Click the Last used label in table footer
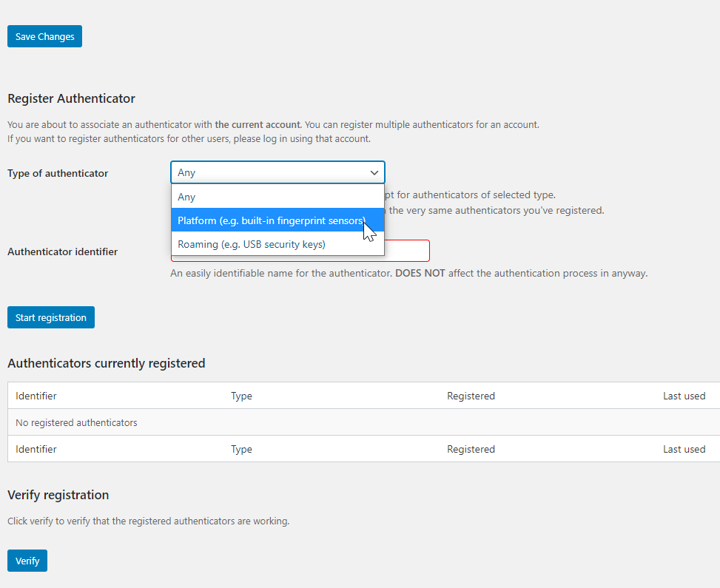Screen dimensions: 720x588 pyautogui.click(x=684, y=449)
